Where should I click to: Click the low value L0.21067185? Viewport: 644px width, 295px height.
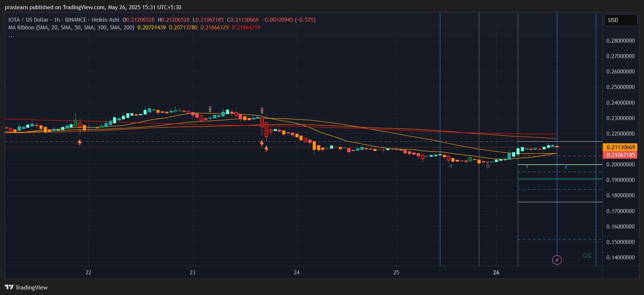tap(208, 20)
